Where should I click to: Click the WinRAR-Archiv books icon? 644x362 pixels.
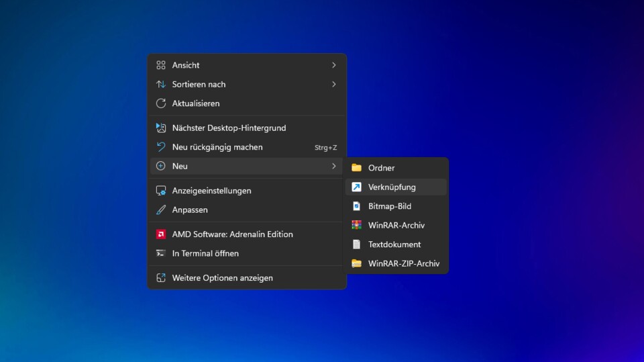pyautogui.click(x=356, y=226)
